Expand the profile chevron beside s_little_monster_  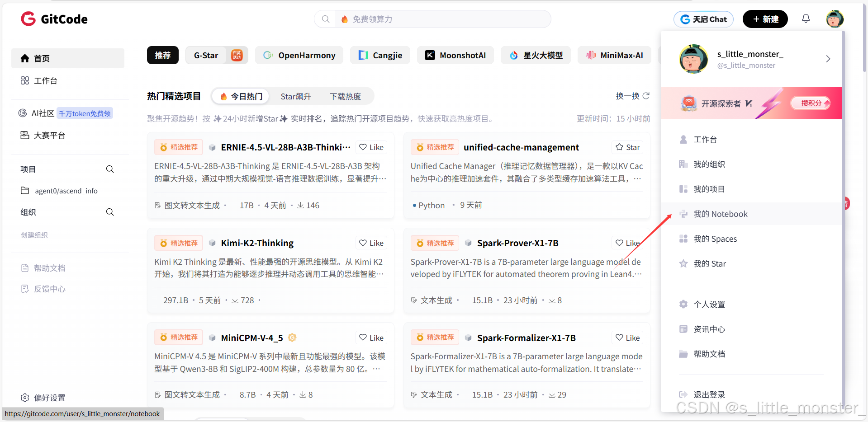click(828, 59)
